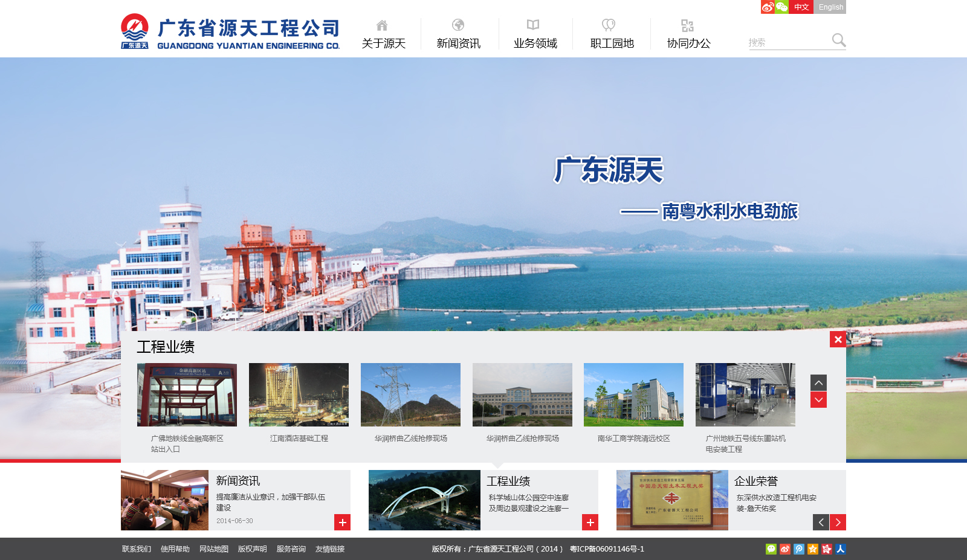Viewport: 967px width, 560px height.
Task: Open the 网站地图 footer link
Action: [214, 549]
